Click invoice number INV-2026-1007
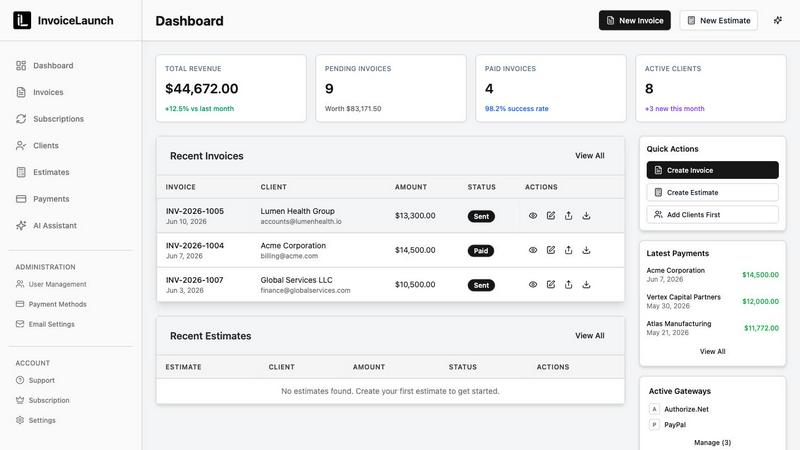This screenshot has height=450, width=800. [x=194, y=280]
